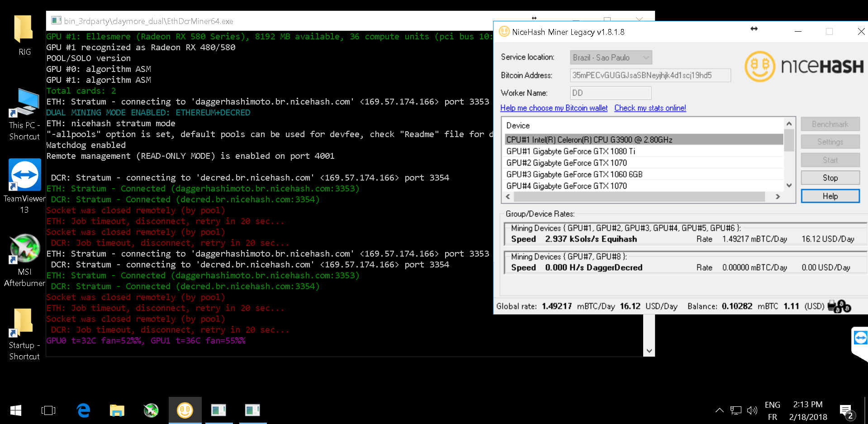Expand hidden system tray icons
Image resolution: width=868 pixels, height=424 pixels.
point(719,410)
